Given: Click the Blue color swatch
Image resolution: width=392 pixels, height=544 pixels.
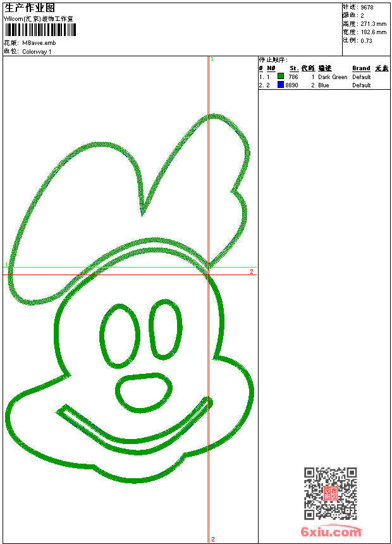Looking at the screenshot, I should 281,84.
